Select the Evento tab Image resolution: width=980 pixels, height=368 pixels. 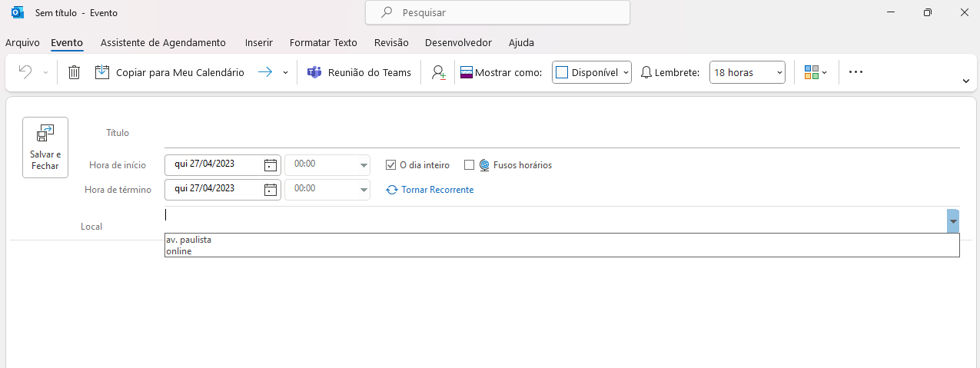point(67,43)
